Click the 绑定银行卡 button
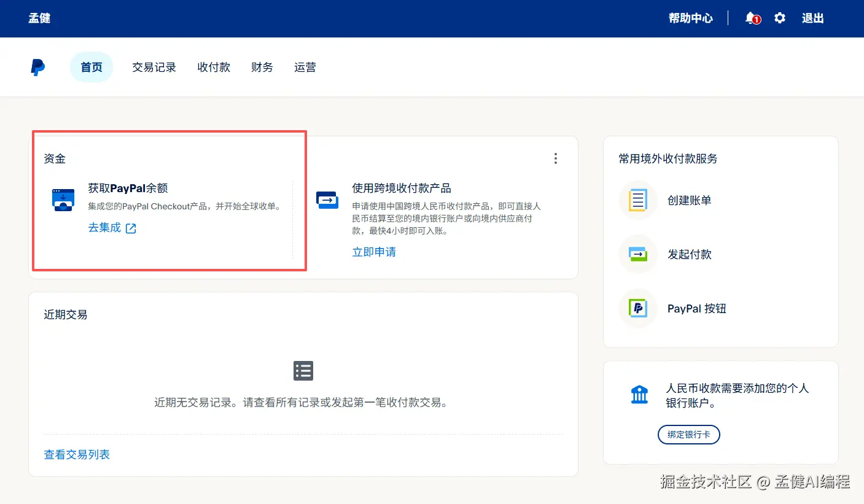This screenshot has height=504, width=864. coord(689,435)
